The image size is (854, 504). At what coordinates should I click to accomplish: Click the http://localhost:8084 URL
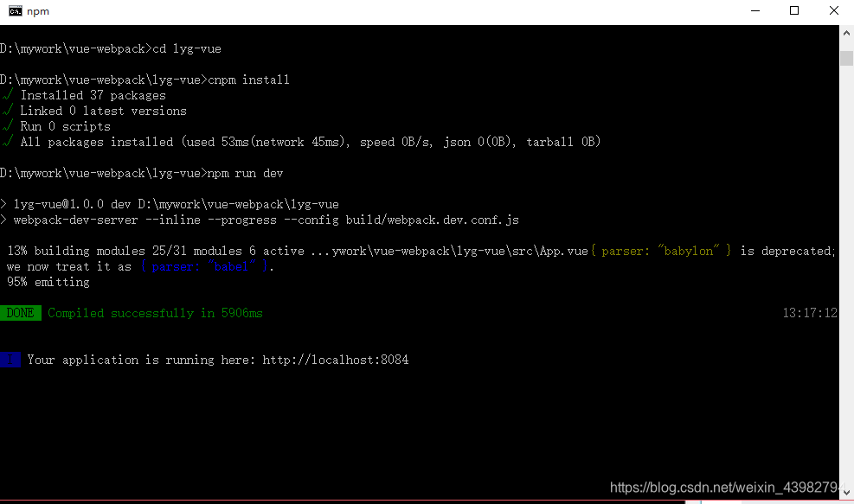[336, 360]
